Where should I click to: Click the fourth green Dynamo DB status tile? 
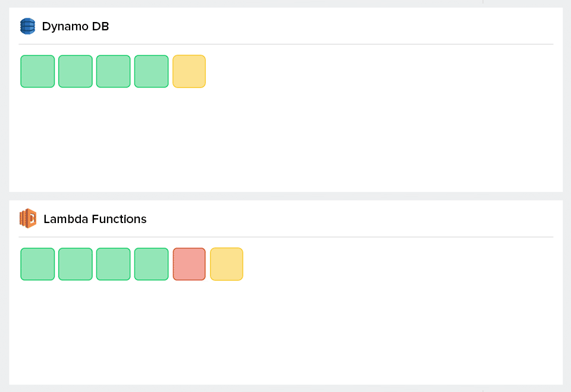coord(151,71)
